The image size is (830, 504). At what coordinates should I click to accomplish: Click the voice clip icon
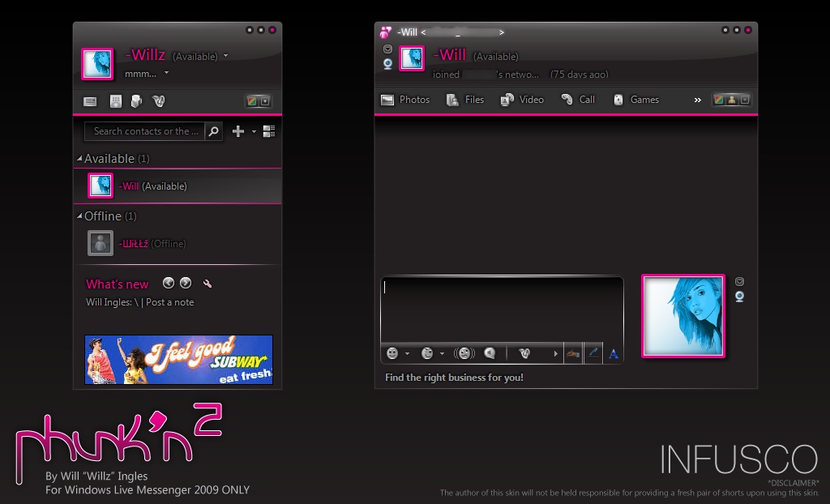pyautogui.click(x=490, y=353)
